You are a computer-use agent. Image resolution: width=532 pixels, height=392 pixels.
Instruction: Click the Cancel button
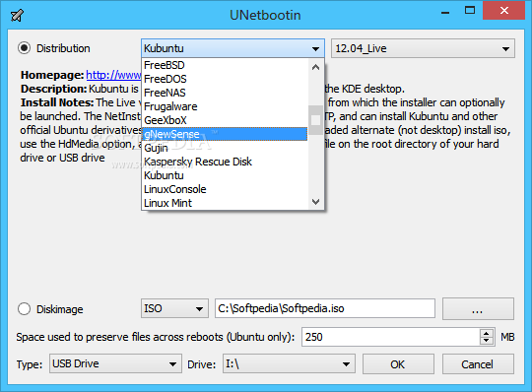(x=478, y=364)
